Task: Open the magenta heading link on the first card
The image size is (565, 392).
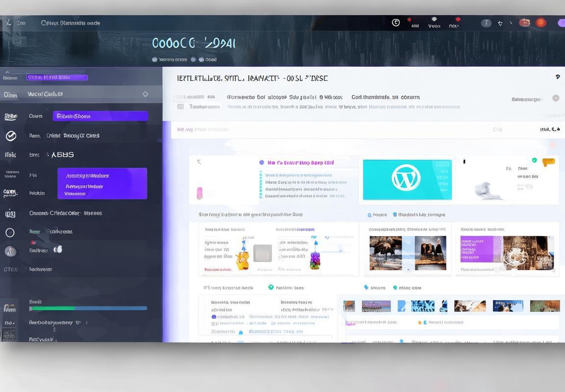Action: click(301, 163)
